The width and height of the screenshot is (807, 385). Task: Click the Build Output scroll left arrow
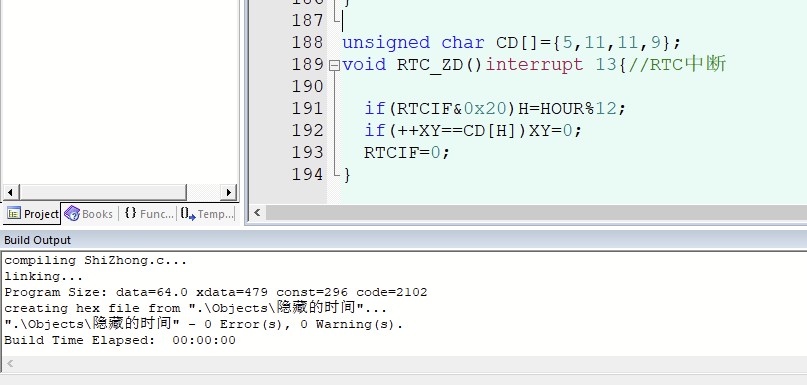[x=9, y=364]
